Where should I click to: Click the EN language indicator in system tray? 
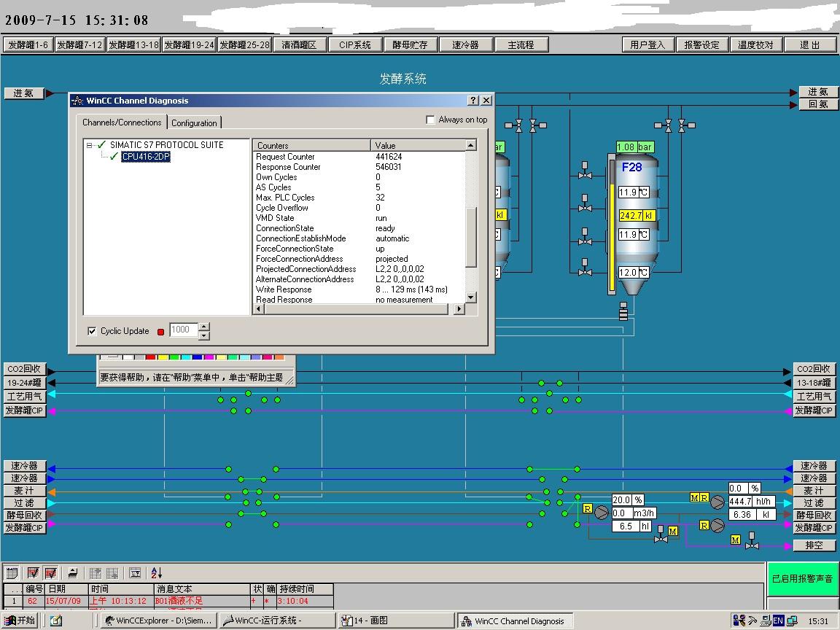pos(778,621)
